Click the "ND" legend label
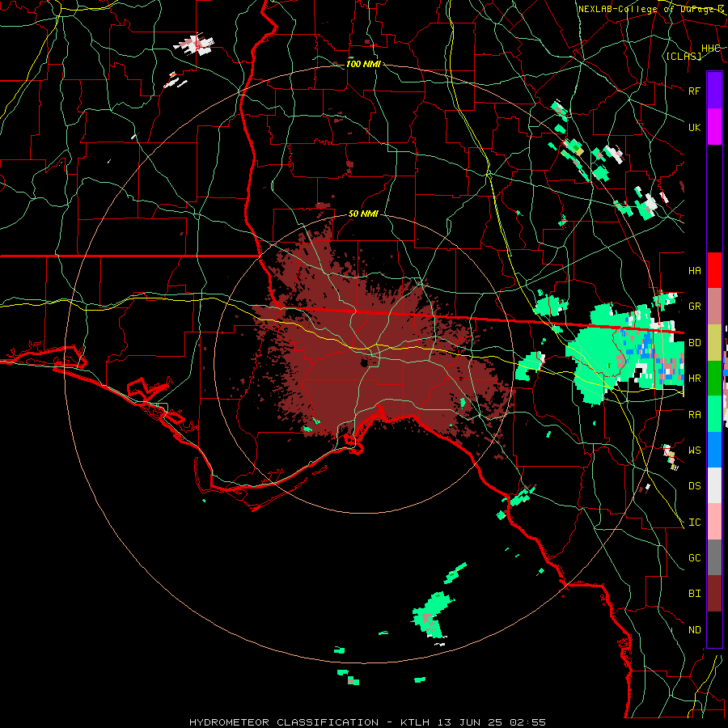This screenshot has width=728, height=728. coord(695,630)
